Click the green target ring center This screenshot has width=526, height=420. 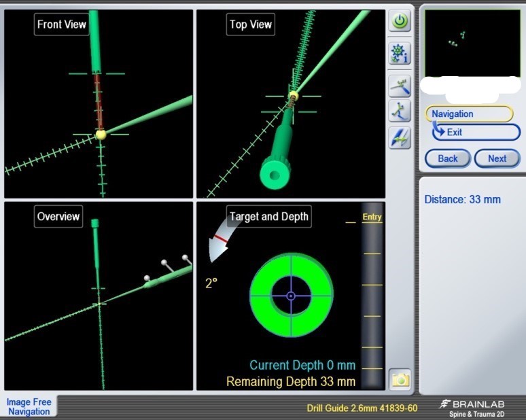(291, 296)
